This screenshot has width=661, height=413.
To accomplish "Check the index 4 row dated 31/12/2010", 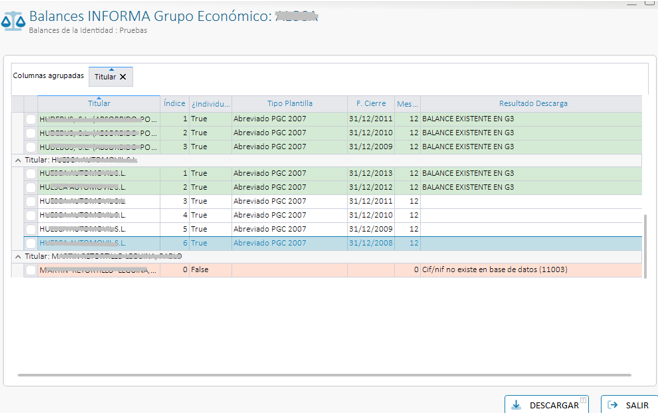I will [31, 215].
